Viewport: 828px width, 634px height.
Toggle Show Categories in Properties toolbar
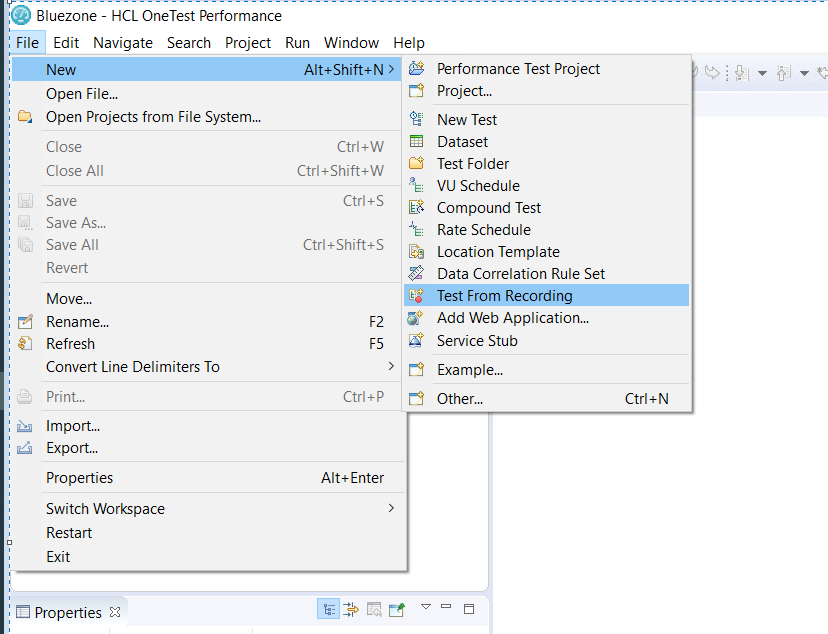[x=328, y=609]
